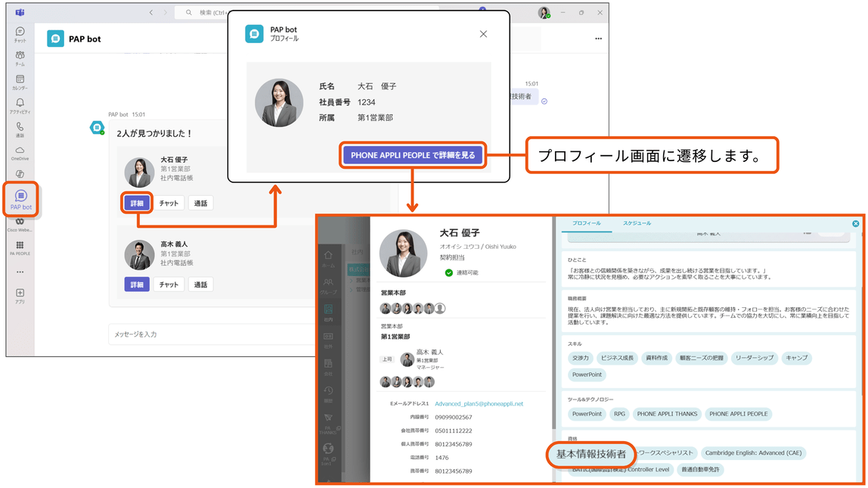
Task: Open the PAP bot header more options menu
Action: (x=598, y=39)
